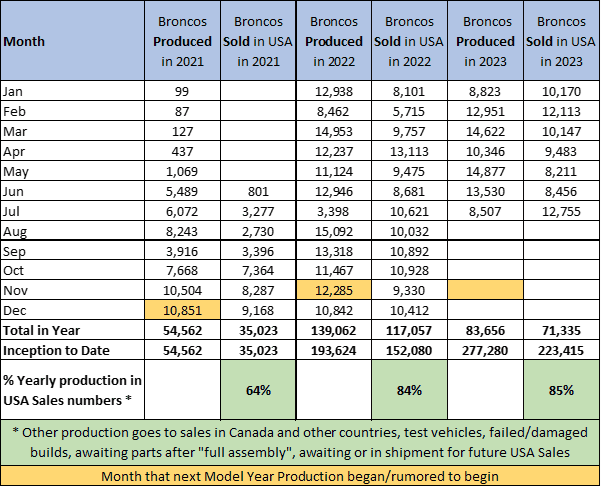
Task: Select the Mar row label
Action: [x=72, y=131]
